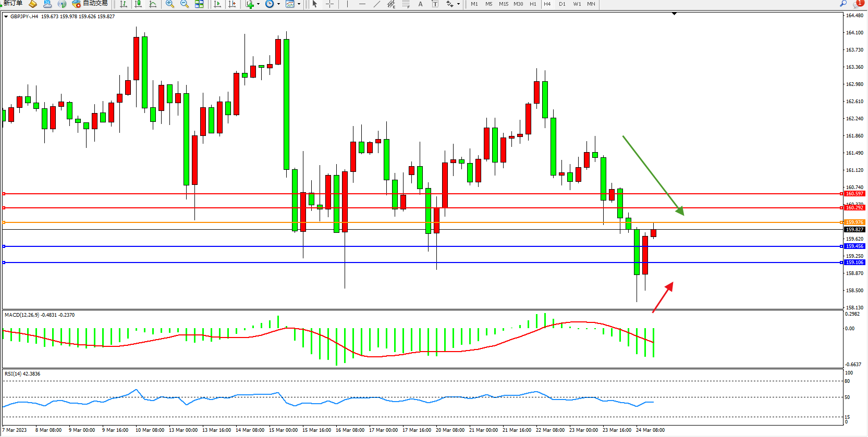The image size is (868, 437).
Task: Toggle the 自动交易 auto trading button
Action: pos(90,3)
